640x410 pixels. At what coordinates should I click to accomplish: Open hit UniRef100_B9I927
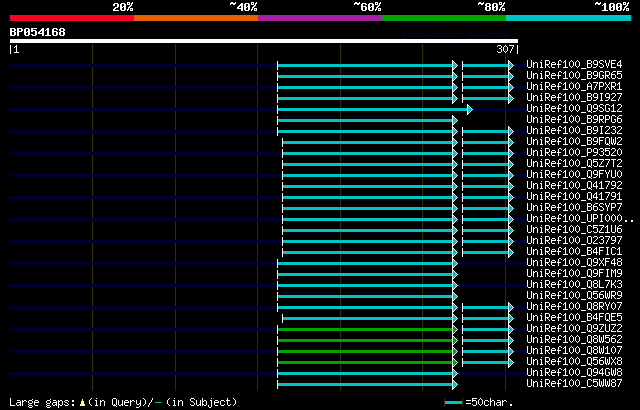point(574,98)
